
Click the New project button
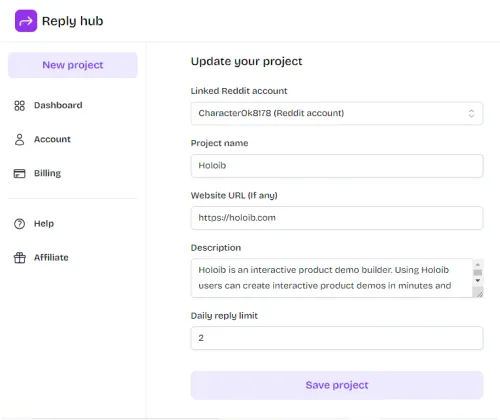click(x=73, y=65)
